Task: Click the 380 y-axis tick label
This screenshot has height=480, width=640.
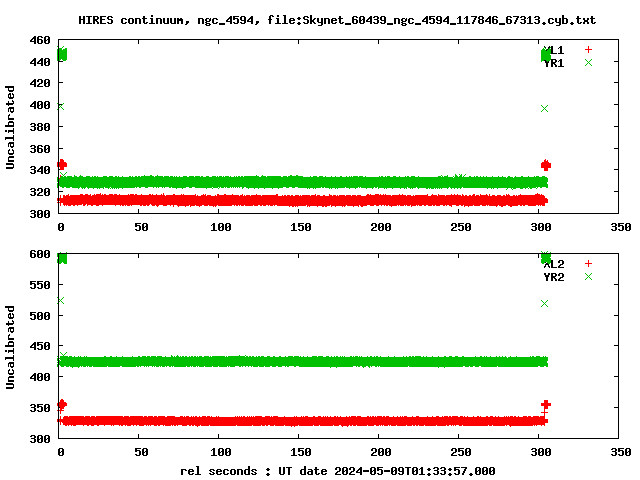Action: [x=40, y=127]
